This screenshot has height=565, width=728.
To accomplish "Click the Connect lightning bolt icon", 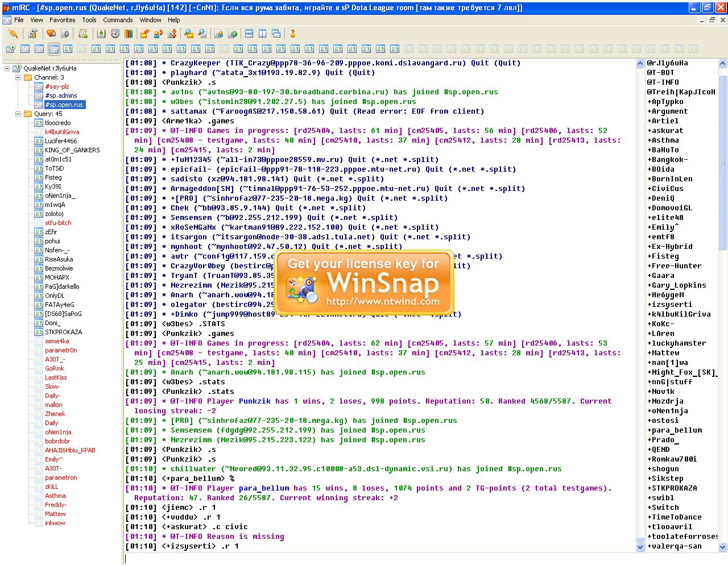I will 13,34.
